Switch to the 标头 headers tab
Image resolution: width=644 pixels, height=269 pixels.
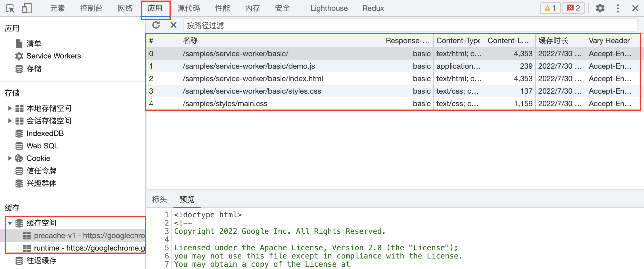click(x=159, y=199)
